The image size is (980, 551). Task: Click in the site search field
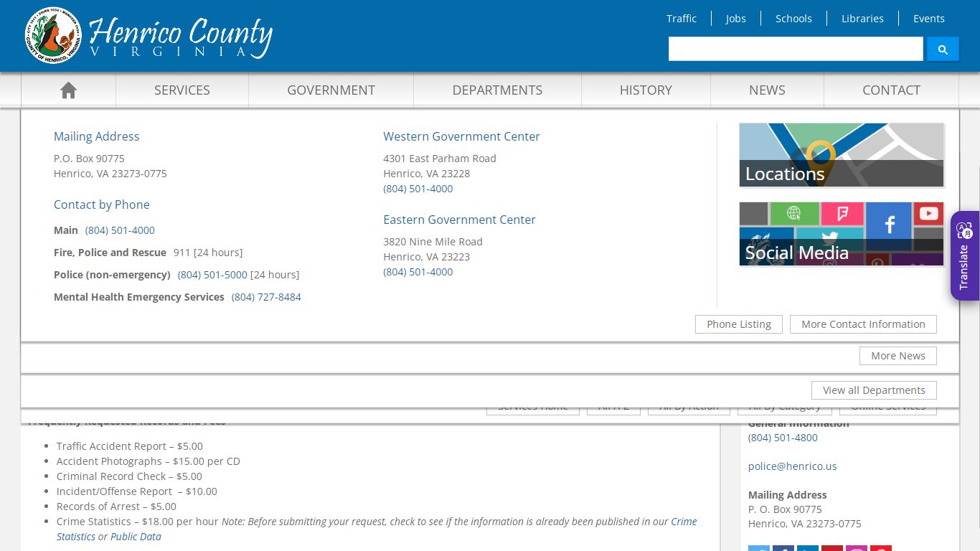click(x=796, y=49)
